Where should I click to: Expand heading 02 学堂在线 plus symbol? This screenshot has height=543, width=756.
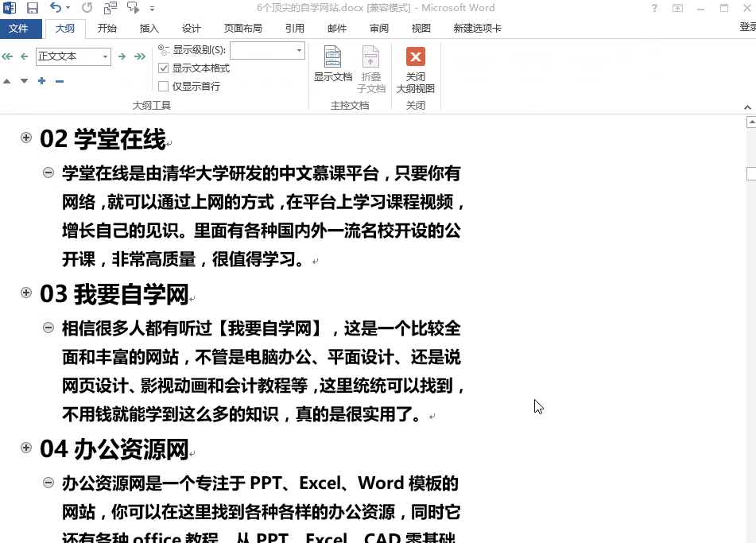26,138
